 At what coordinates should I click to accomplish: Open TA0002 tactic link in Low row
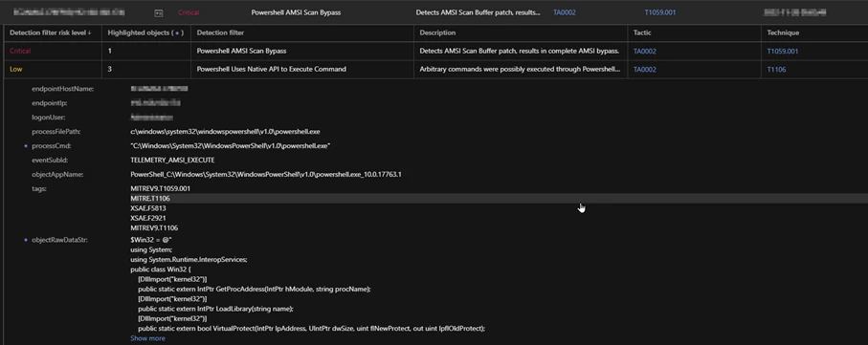[645, 70]
